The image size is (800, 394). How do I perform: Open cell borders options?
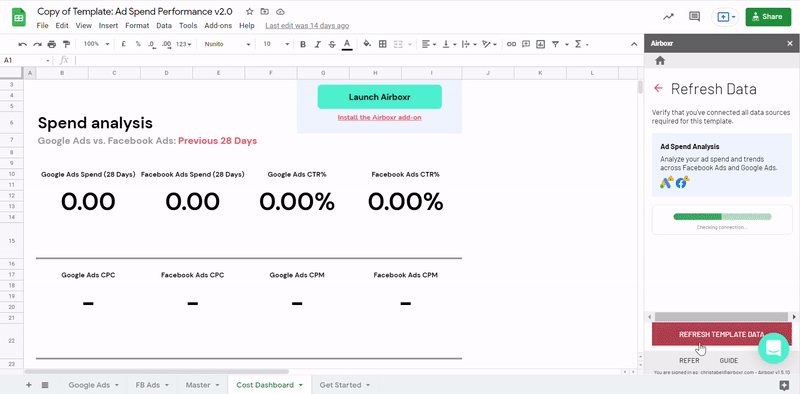[x=383, y=44]
